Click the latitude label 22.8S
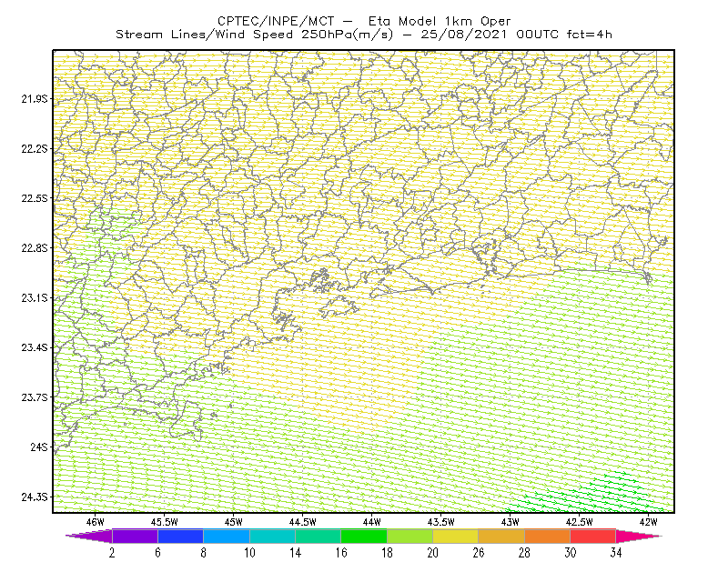This screenshot has height=562, width=728. pyautogui.click(x=34, y=248)
